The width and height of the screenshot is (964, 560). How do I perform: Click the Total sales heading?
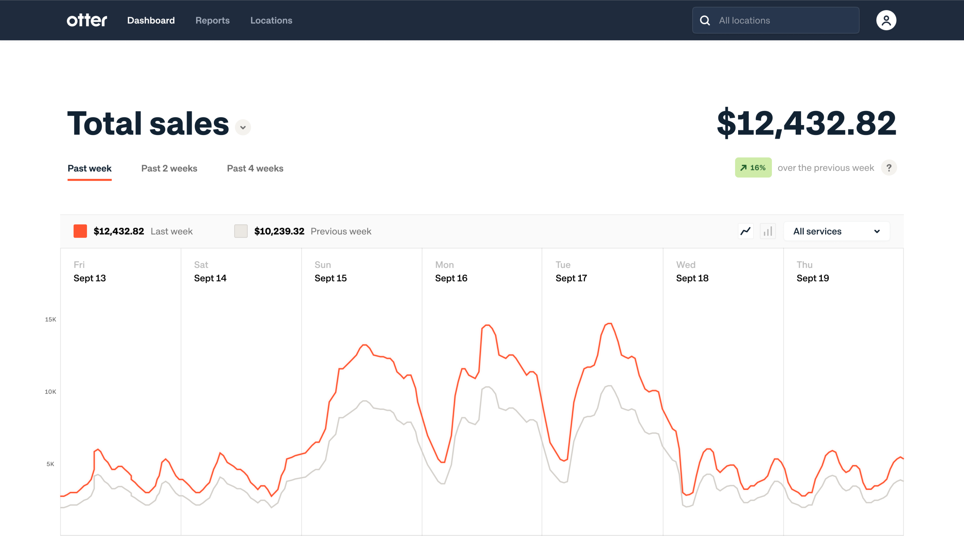[148, 123]
